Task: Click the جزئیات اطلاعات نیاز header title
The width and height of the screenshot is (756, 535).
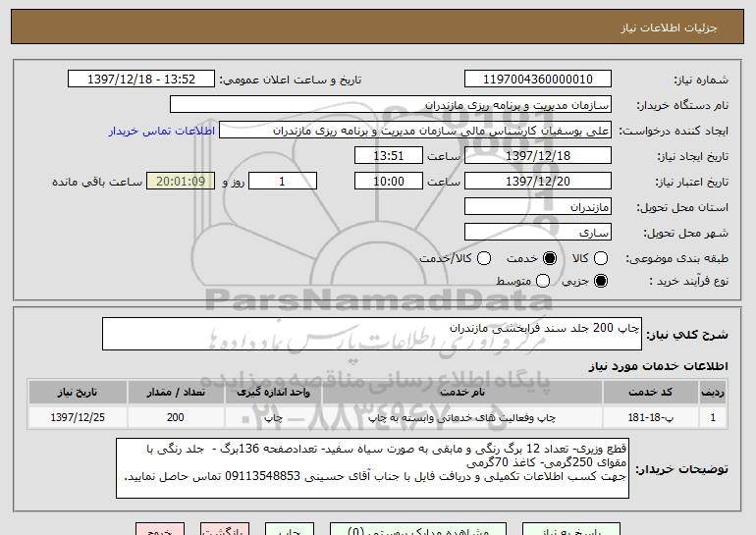Action: point(669,27)
